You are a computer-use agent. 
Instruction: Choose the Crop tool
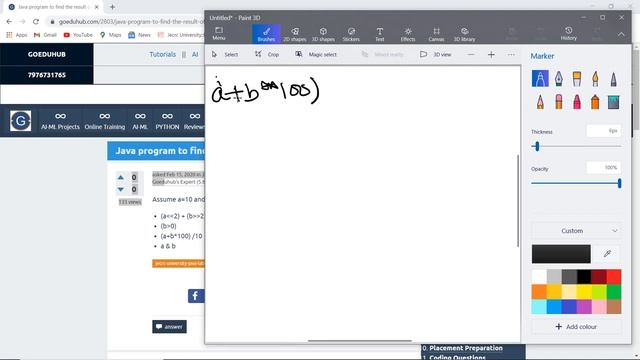coord(267,54)
